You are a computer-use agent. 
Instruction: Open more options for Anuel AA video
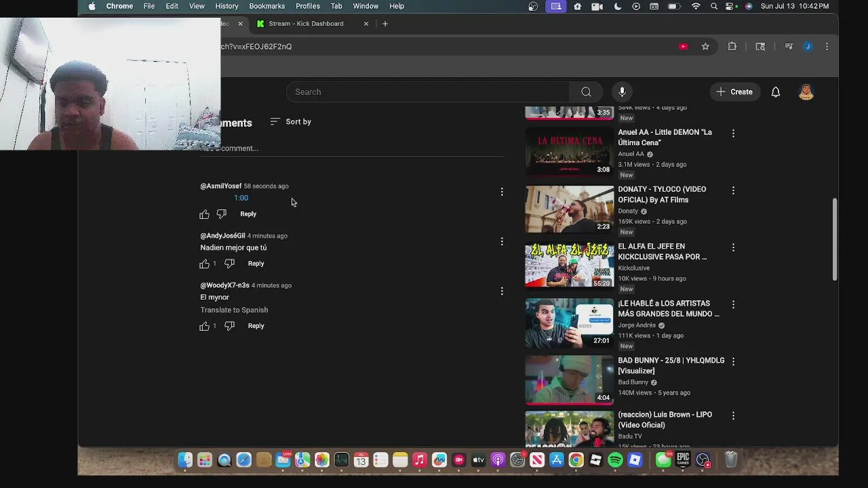point(733,134)
